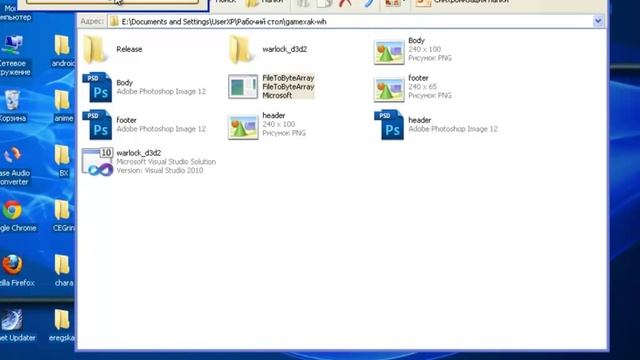Select the anime folder on the desktop

click(x=63, y=106)
